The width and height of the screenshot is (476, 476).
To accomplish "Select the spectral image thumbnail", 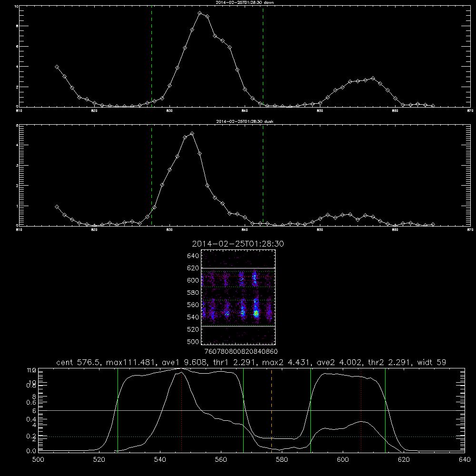I will (238, 297).
